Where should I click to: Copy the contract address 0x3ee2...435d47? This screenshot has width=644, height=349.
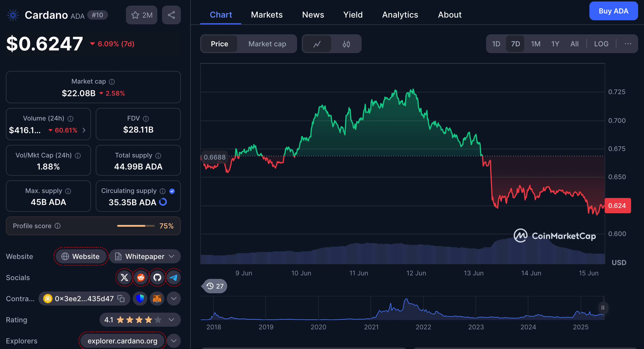click(x=121, y=299)
